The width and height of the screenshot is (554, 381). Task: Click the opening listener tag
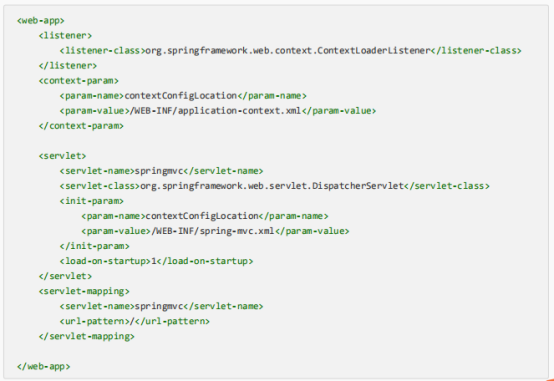[65, 36]
